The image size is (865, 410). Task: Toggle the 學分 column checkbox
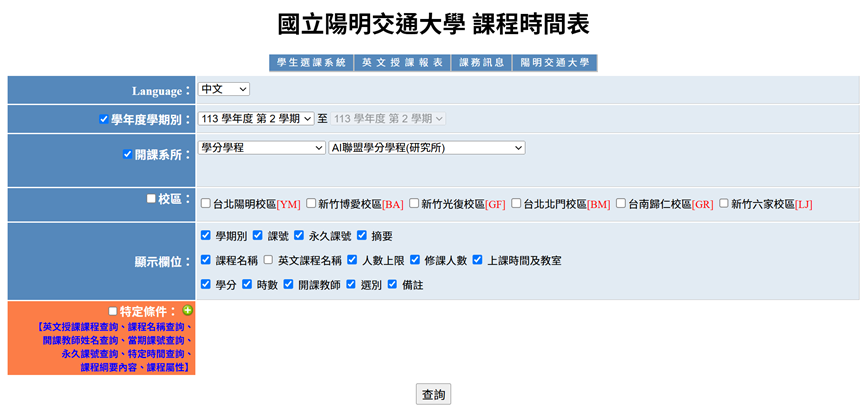tap(206, 285)
